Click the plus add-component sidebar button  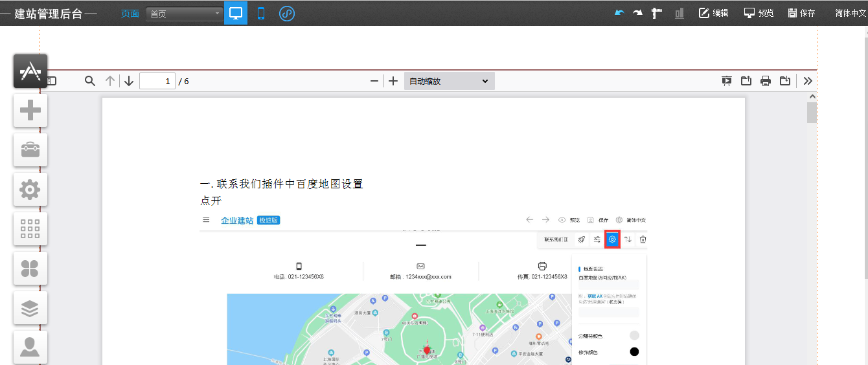point(30,111)
